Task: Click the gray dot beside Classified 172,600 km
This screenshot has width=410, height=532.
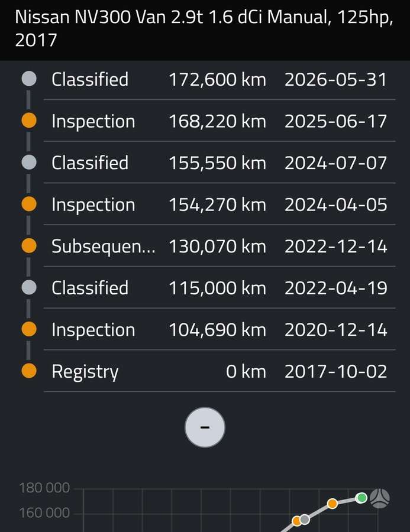Action: 29,79
